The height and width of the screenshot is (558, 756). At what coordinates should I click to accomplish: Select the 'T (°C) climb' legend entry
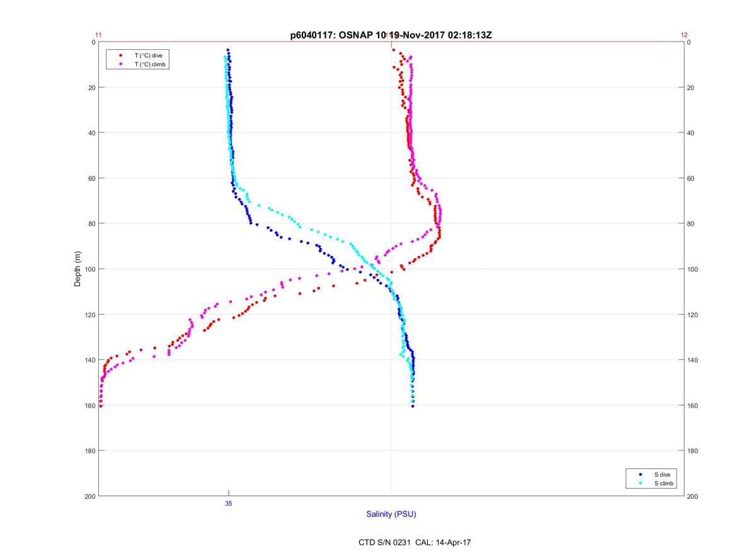click(151, 64)
